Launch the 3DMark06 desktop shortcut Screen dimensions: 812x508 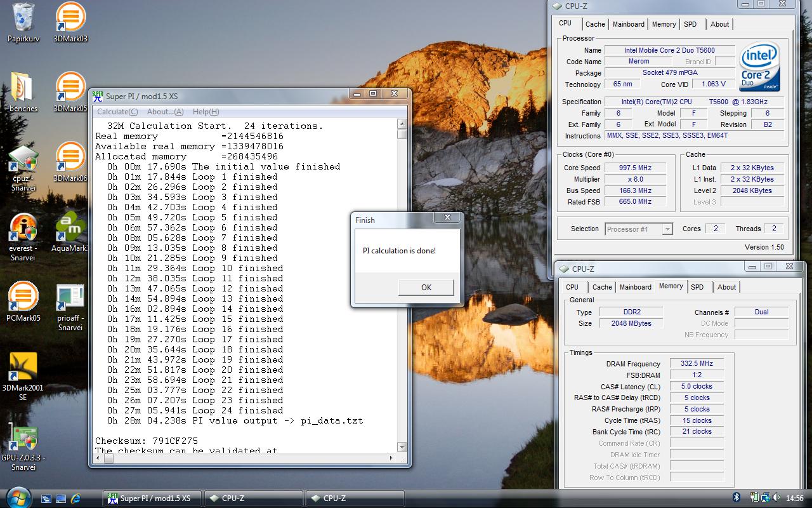pos(70,162)
